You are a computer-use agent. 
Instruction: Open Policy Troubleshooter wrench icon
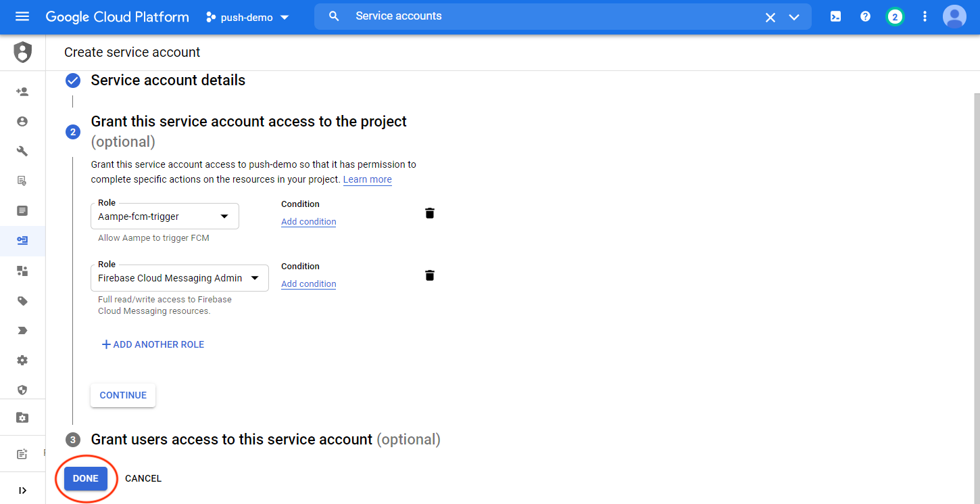(22, 151)
